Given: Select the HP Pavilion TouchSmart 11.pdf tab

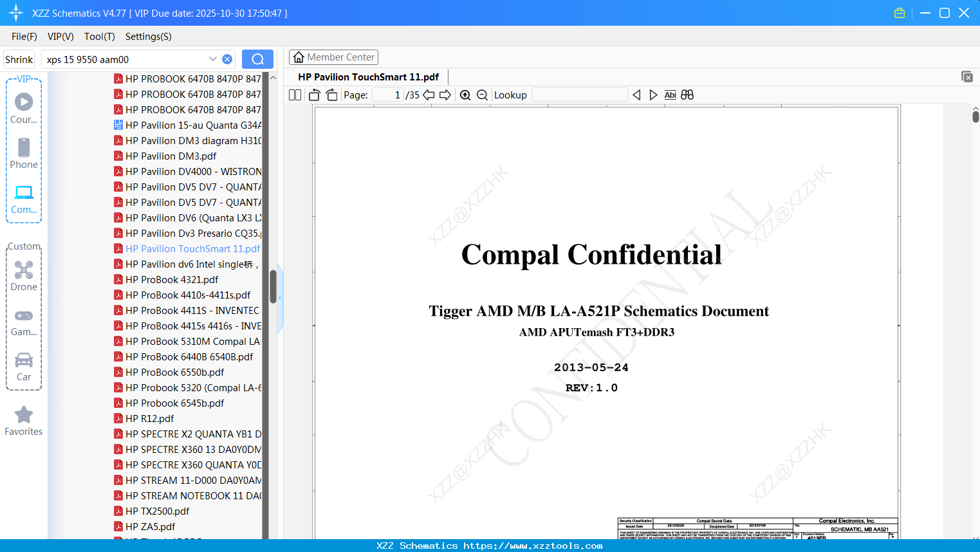Looking at the screenshot, I should (368, 77).
